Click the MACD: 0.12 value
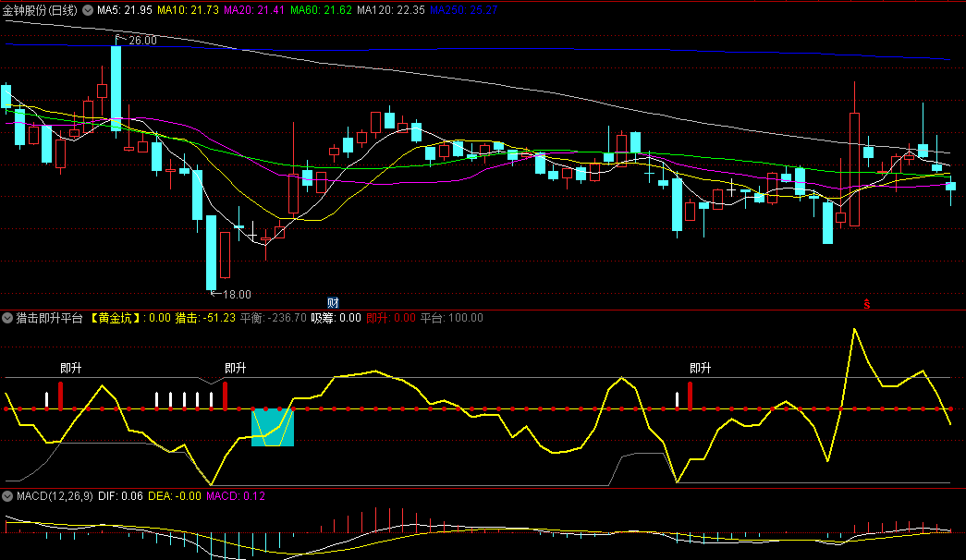This screenshot has height=560, width=966. coord(236,496)
